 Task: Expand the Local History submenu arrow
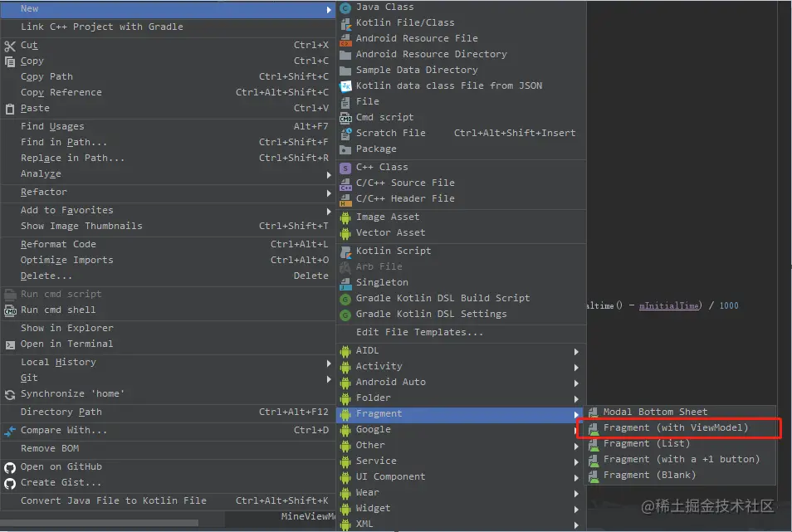click(329, 363)
